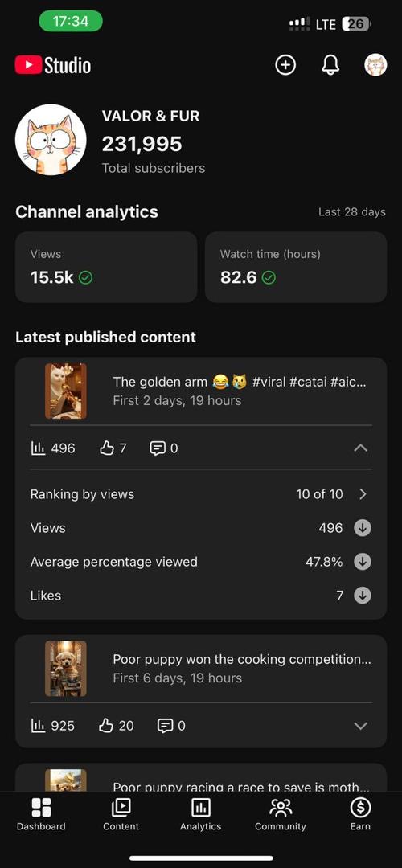Switch to the Content tab
402x868 pixels.
[121, 815]
